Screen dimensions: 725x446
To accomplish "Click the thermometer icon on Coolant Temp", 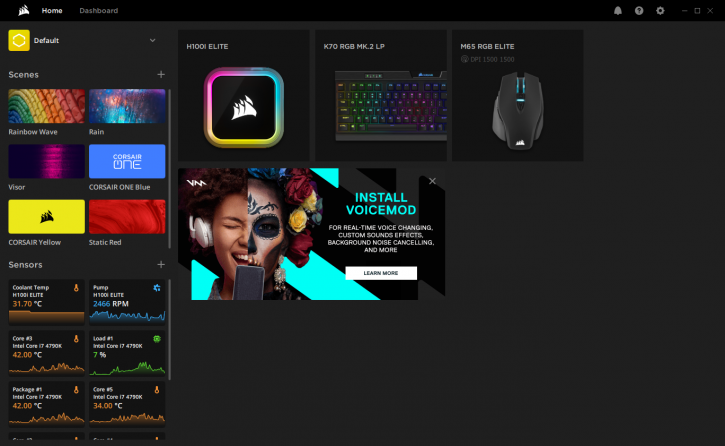I will (76, 288).
